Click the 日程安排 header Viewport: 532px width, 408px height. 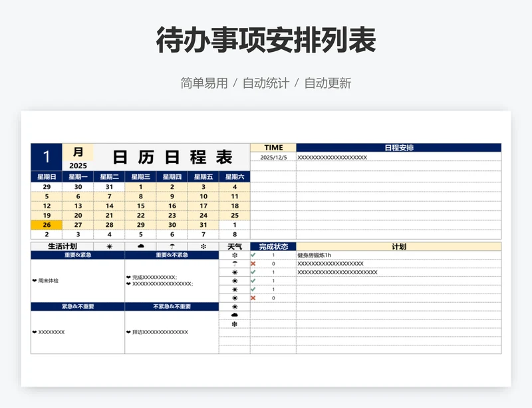(x=398, y=148)
